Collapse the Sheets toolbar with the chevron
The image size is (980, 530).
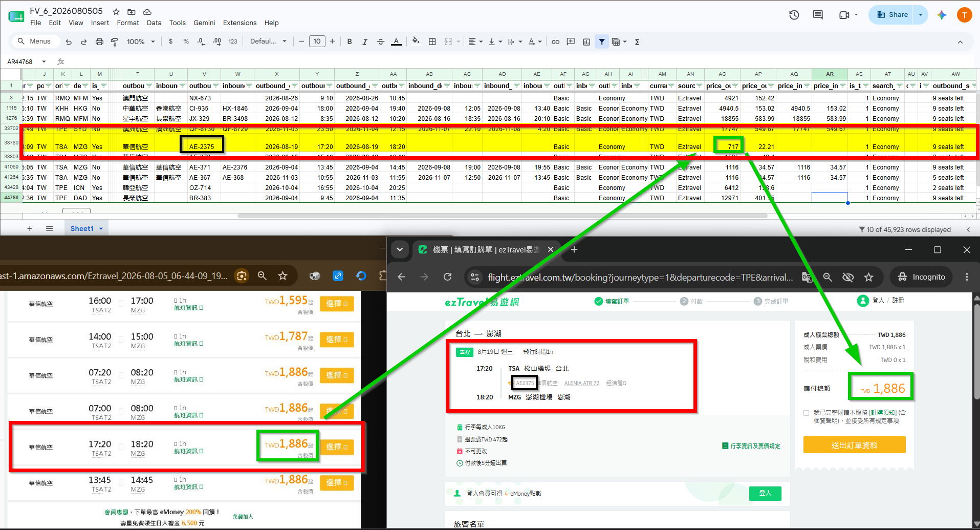960,42
